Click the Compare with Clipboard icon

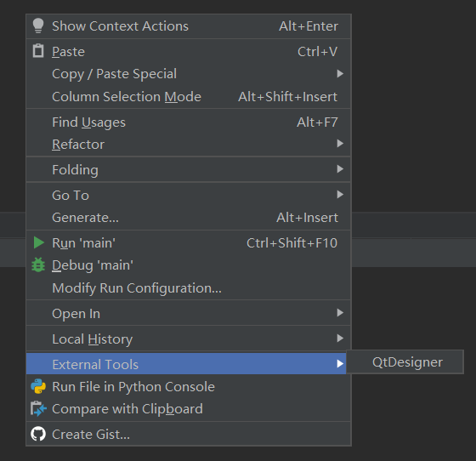(x=38, y=408)
